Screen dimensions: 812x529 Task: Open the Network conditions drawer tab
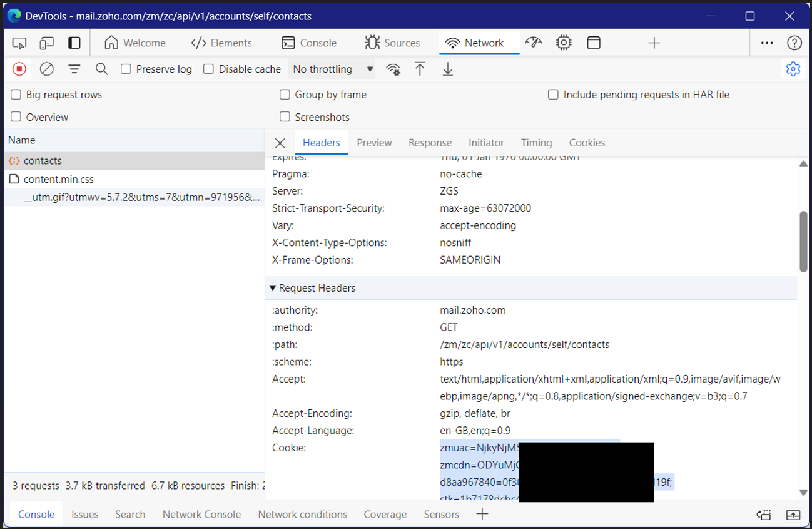(x=302, y=515)
